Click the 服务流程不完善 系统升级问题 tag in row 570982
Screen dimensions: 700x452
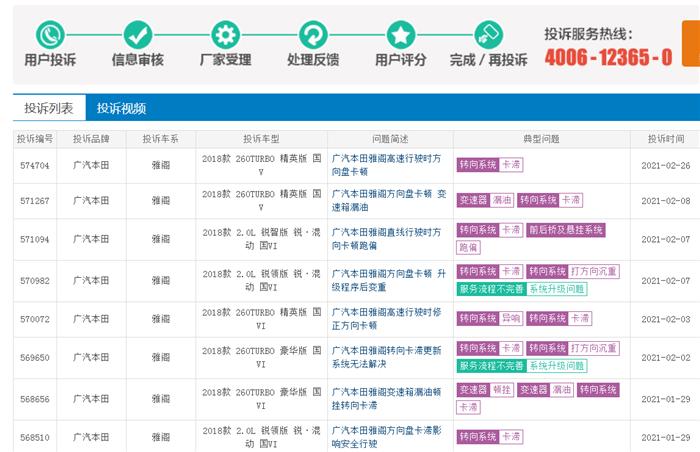tap(522, 289)
